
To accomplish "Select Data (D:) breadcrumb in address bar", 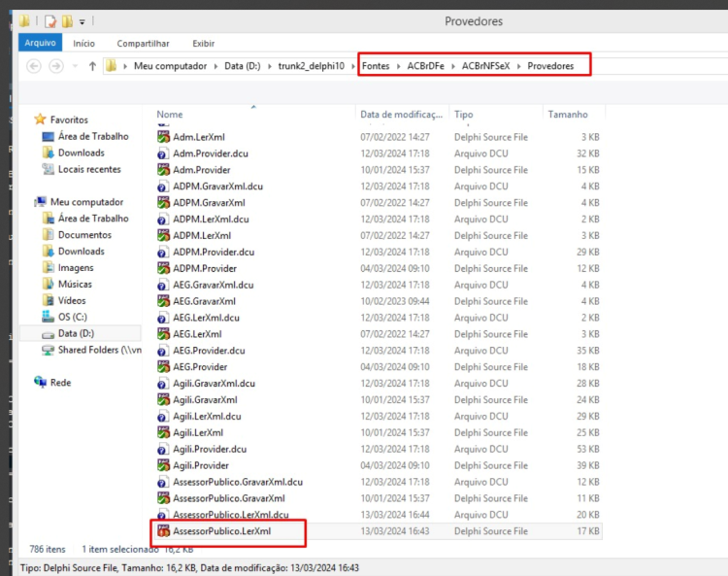I will click(x=243, y=66).
